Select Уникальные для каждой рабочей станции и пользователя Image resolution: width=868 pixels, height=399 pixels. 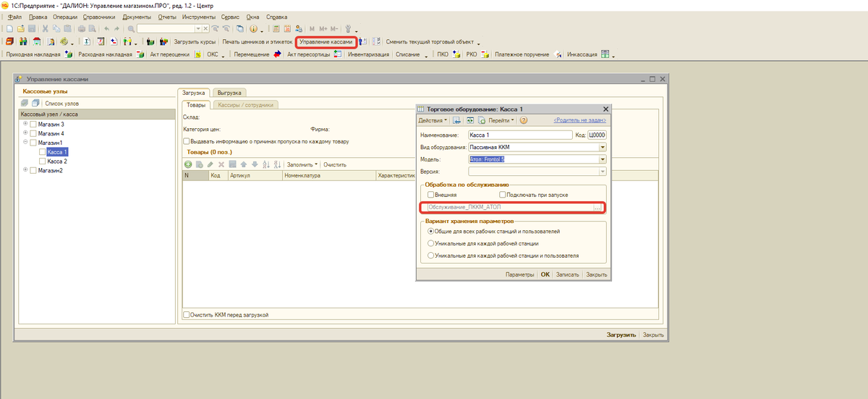[x=431, y=256]
